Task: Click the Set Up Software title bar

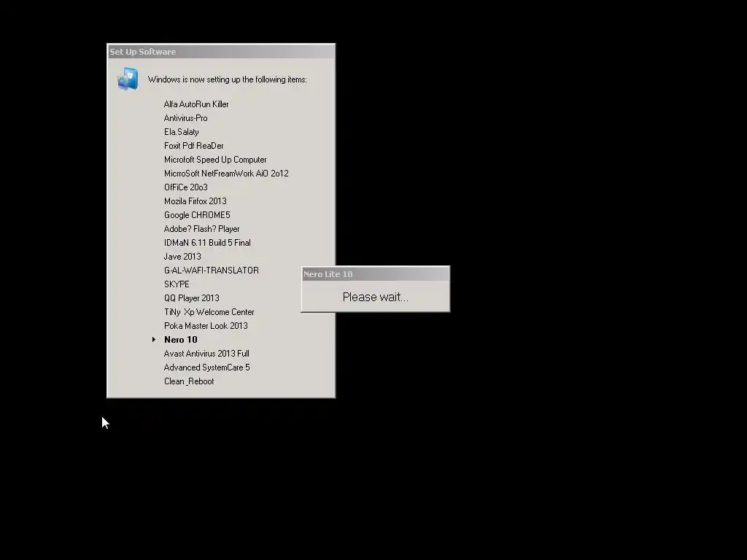Action: (221, 52)
